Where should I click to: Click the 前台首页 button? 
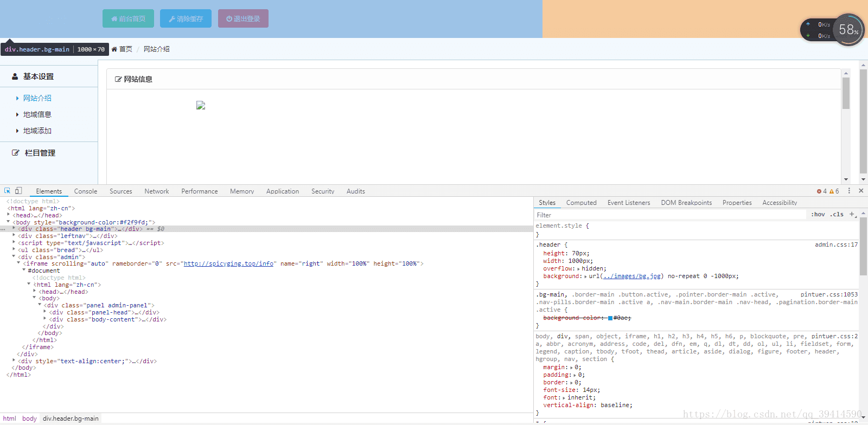128,18
